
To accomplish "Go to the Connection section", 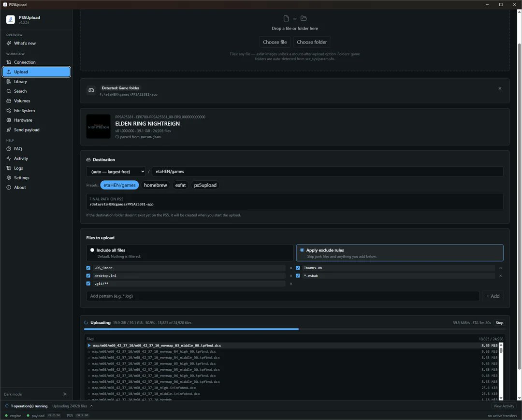I will pos(36,62).
